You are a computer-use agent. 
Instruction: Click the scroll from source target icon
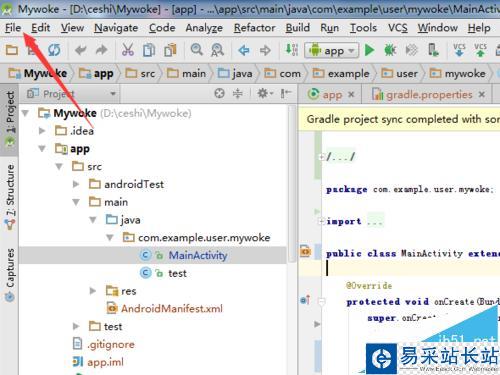click(219, 93)
